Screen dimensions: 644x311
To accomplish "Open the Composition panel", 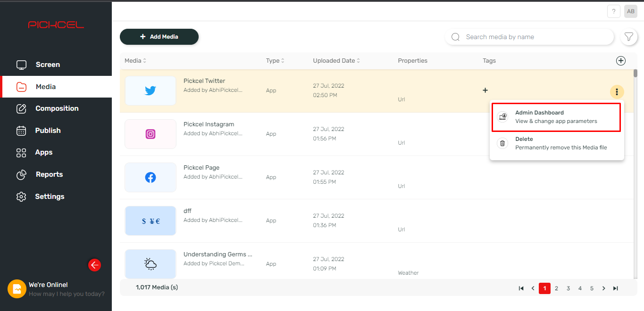I will coord(22,108).
